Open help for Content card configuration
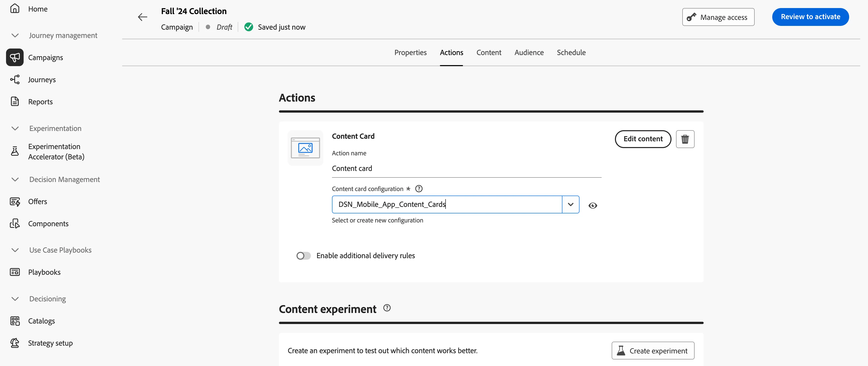The image size is (868, 366). pyautogui.click(x=419, y=189)
